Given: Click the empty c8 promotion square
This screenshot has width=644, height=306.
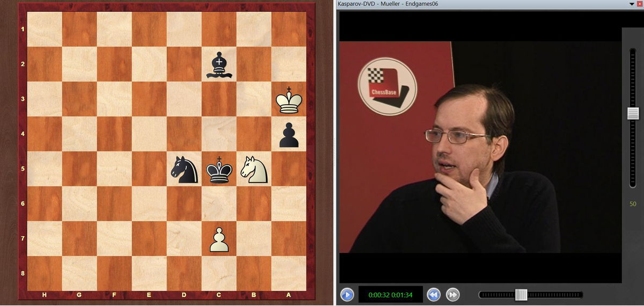Looking at the screenshot, I should (219, 274).
